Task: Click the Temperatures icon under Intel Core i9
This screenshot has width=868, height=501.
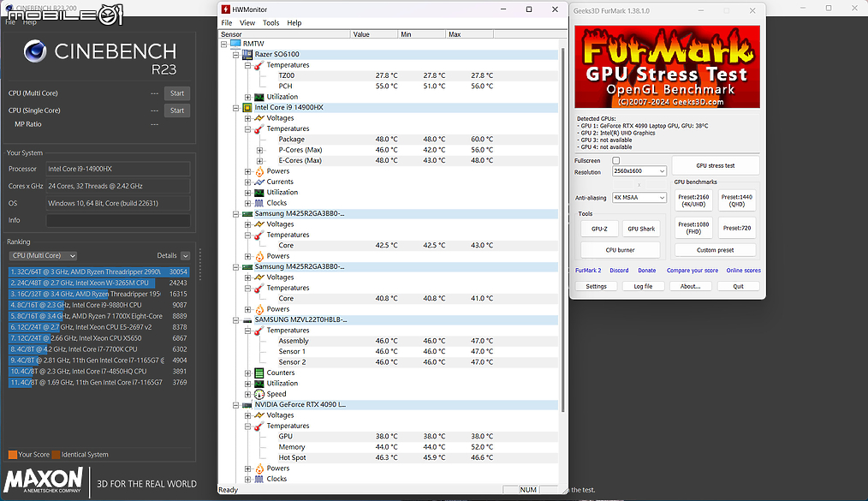Action: coord(259,129)
